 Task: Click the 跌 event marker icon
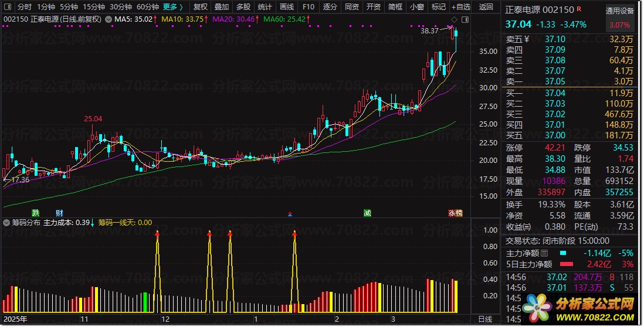[35, 213]
